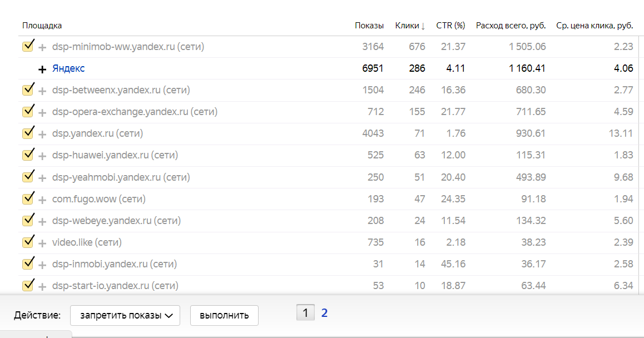The image size is (644, 338).
Task: Go to page 2 of results
Action: coord(324,313)
